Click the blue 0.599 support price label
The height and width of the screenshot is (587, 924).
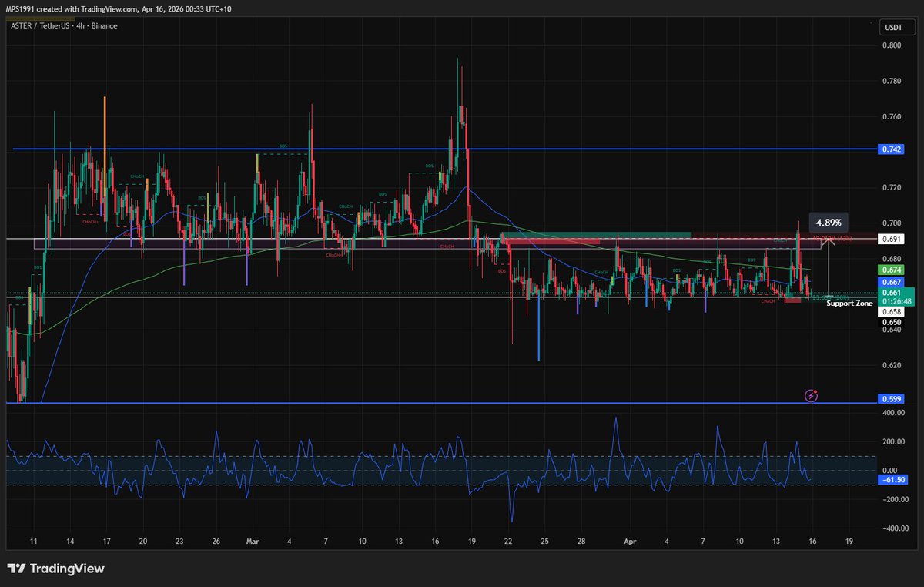coord(890,399)
